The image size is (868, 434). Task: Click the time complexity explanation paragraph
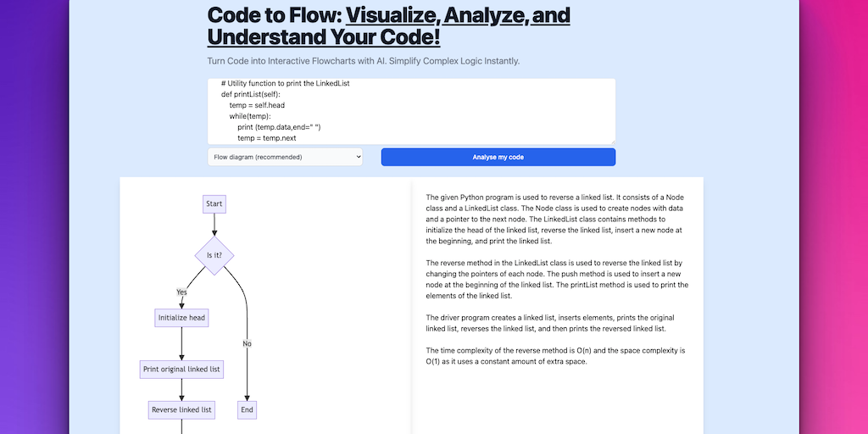[555, 356]
